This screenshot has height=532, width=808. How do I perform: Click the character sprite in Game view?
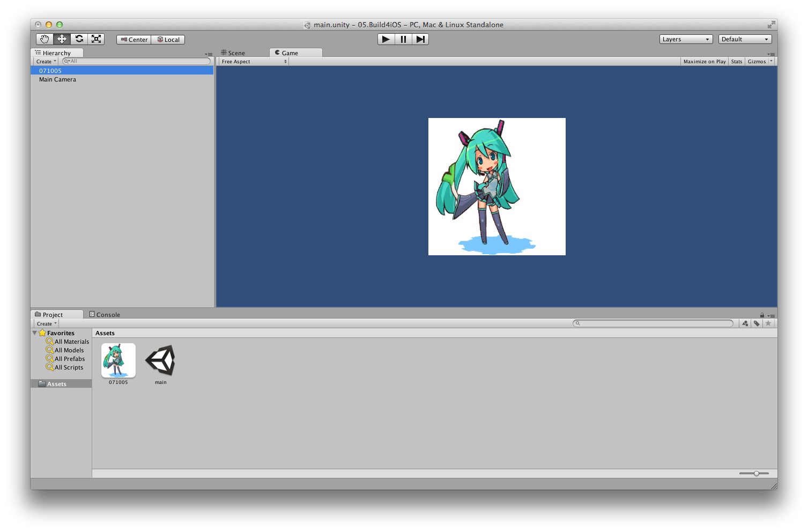click(x=497, y=187)
